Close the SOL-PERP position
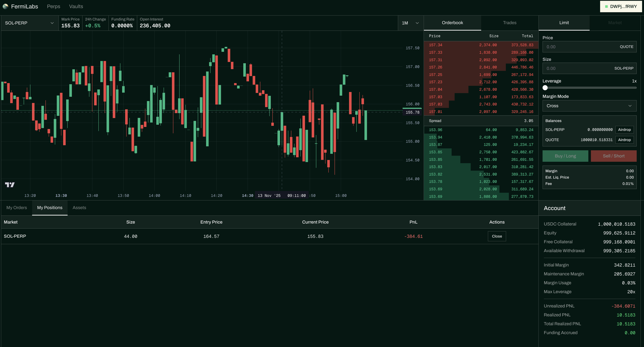This screenshot has height=347, width=644. pos(496,236)
